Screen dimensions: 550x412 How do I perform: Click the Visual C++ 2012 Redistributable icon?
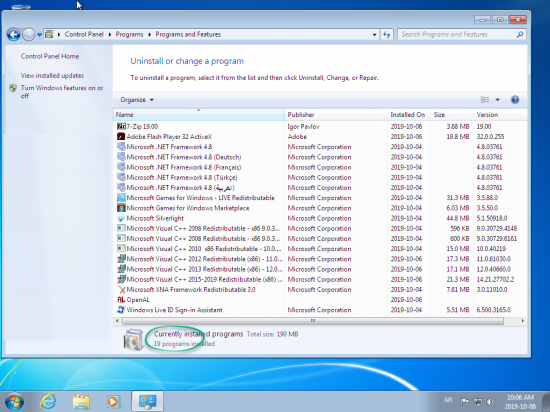[x=121, y=259]
